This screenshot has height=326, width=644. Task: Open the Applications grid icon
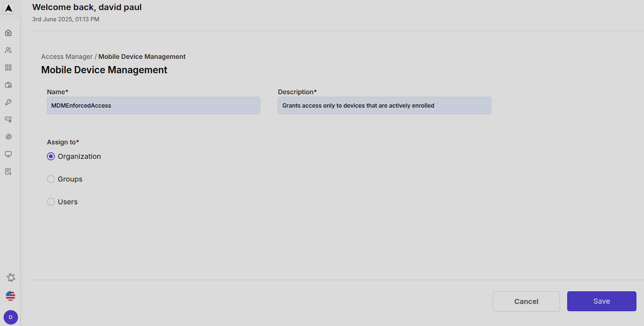(8, 67)
